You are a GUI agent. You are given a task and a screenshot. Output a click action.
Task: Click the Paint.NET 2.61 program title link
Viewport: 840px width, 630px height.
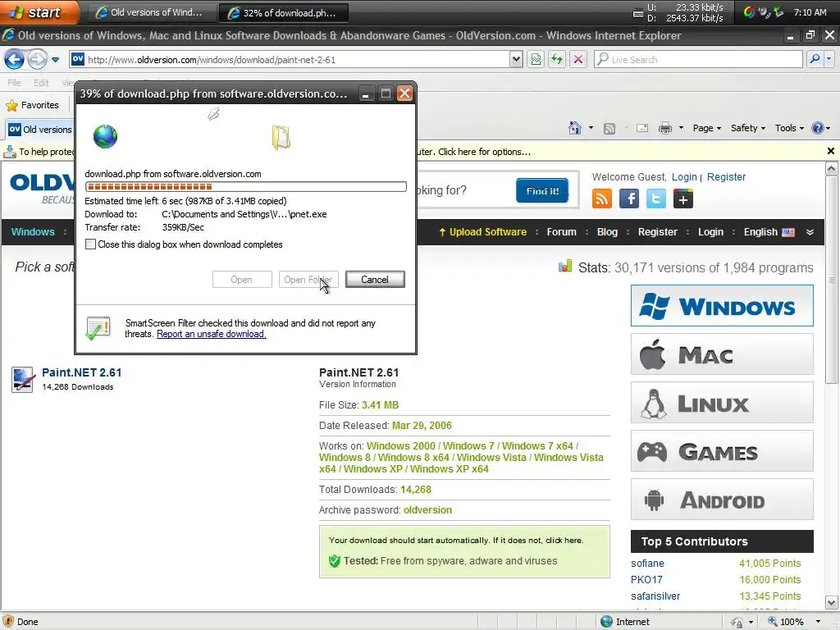tap(81, 372)
